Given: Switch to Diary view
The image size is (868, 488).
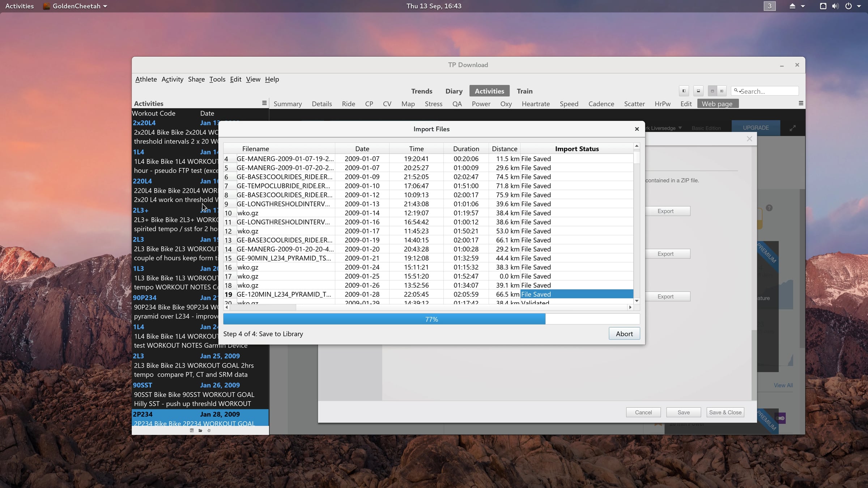Looking at the screenshot, I should tap(454, 91).
